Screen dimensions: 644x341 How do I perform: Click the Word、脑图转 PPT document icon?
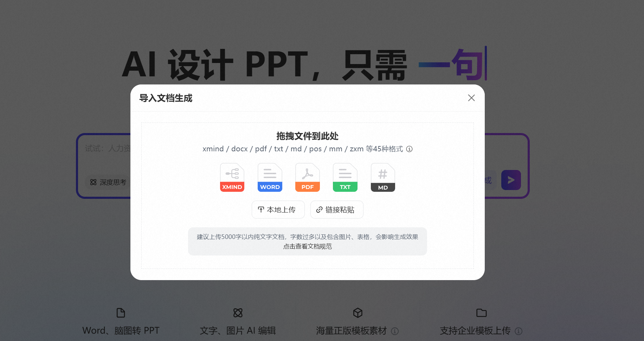click(121, 312)
